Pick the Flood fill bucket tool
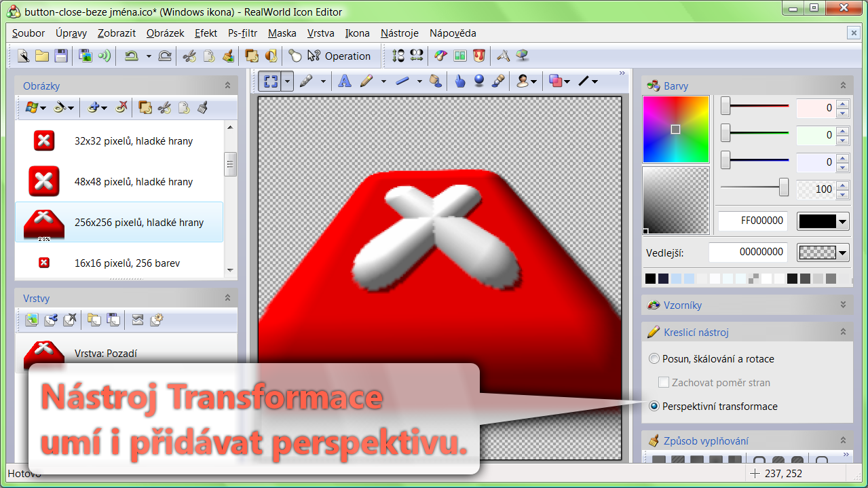 pyautogui.click(x=436, y=81)
